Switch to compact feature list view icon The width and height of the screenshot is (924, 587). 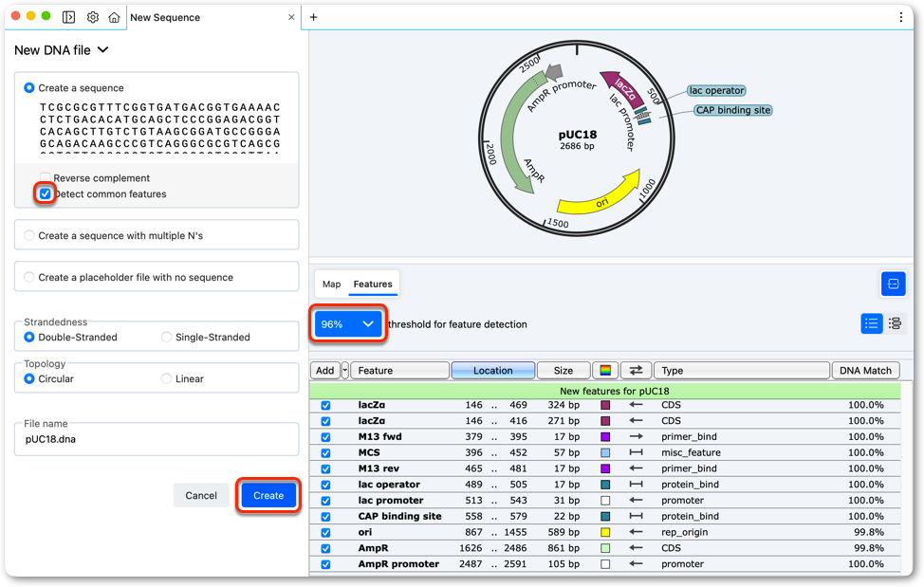click(x=872, y=323)
